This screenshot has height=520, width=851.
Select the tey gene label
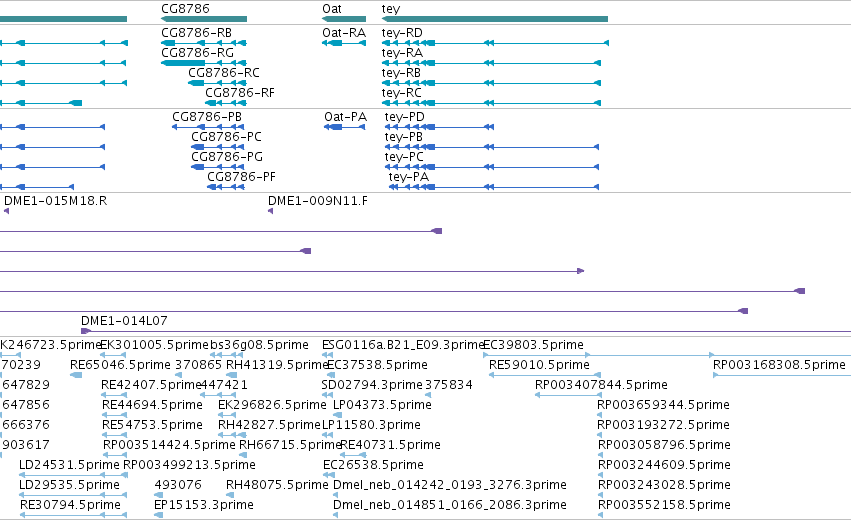pyautogui.click(x=391, y=9)
